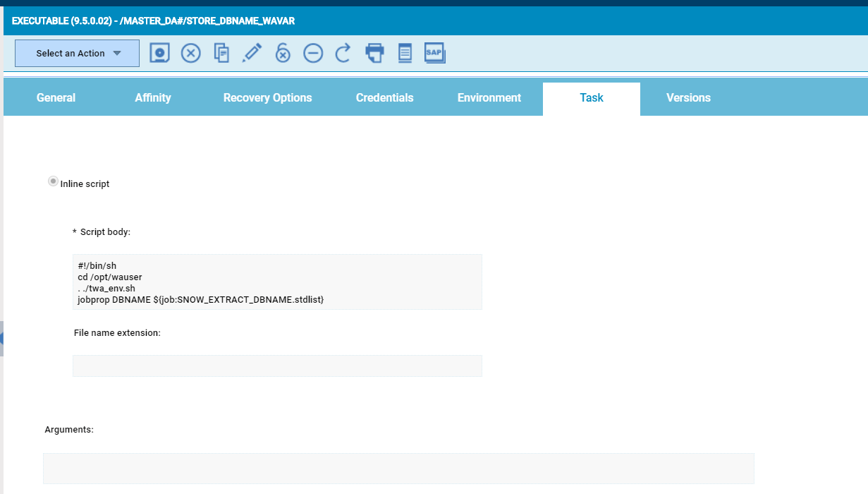
Task: Click the Edit pencil icon
Action: [x=252, y=52]
